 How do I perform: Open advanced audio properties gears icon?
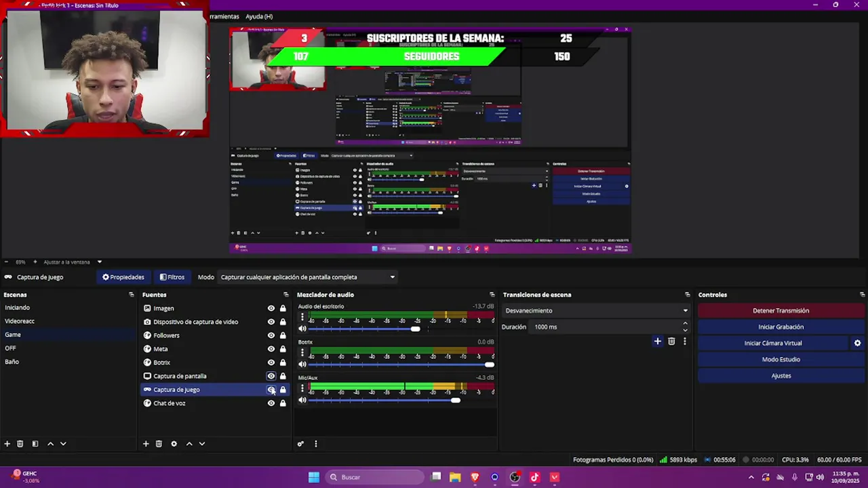[300, 444]
